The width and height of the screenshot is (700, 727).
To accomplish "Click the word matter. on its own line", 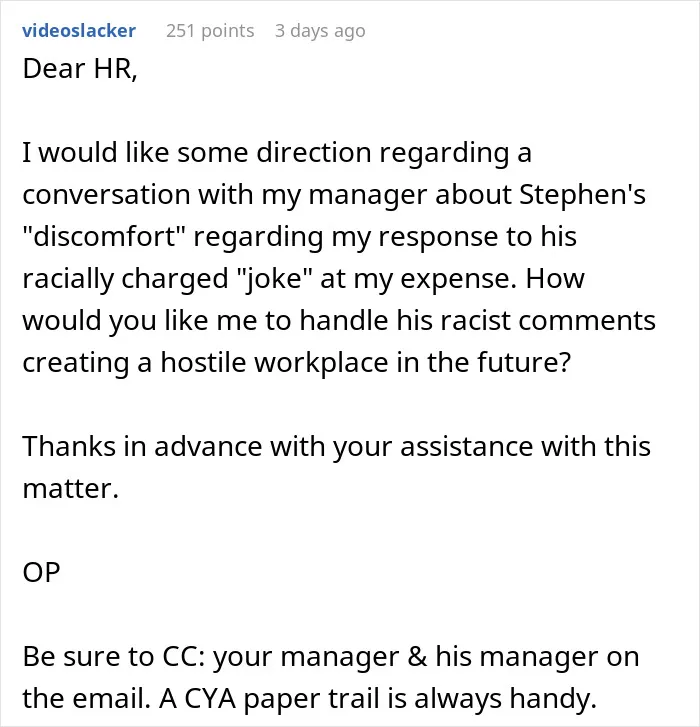I will 70,489.
